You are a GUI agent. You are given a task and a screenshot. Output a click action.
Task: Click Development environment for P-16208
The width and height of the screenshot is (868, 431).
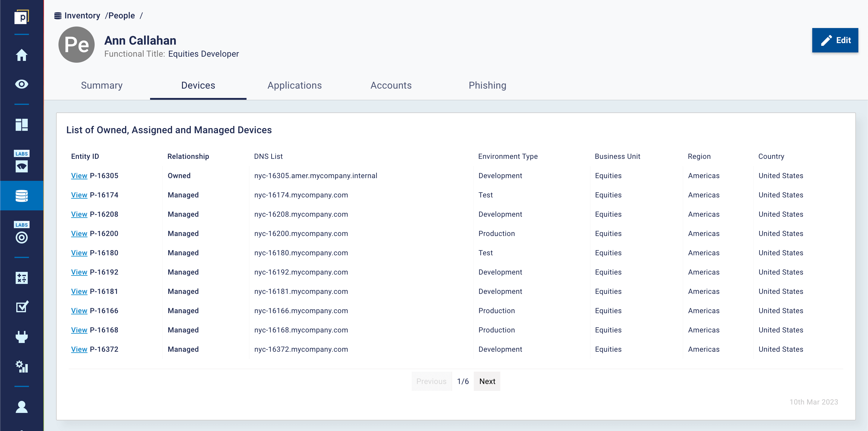tap(500, 214)
